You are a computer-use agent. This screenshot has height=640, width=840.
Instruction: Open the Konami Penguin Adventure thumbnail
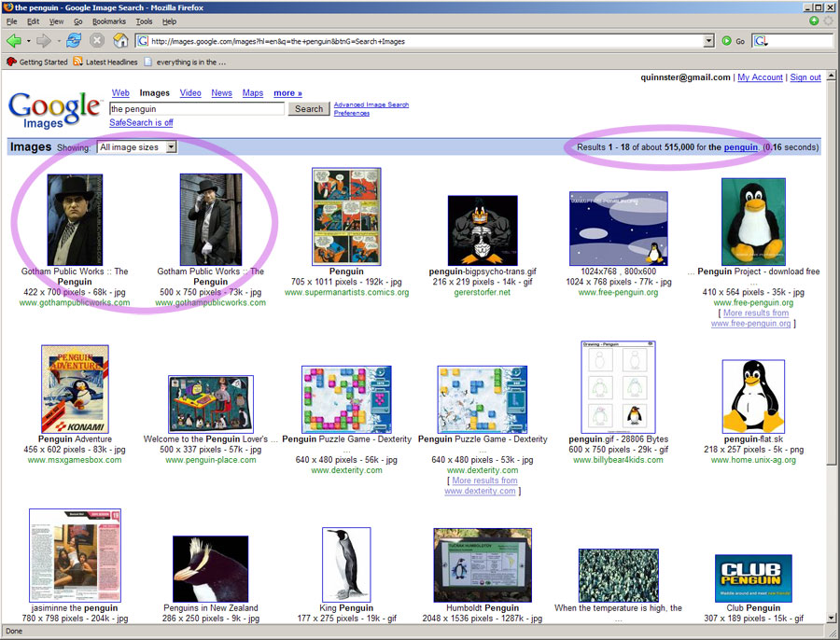point(75,389)
